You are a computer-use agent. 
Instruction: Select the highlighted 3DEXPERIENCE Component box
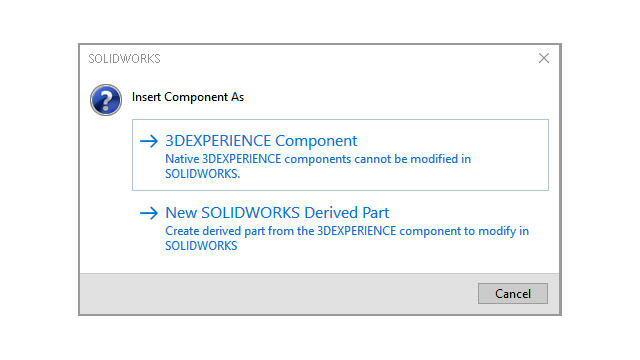pos(340,155)
